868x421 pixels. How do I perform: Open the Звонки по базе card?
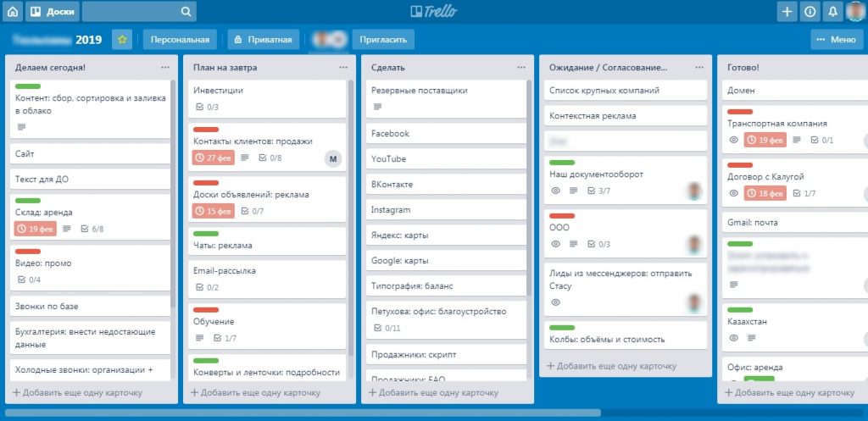point(90,306)
